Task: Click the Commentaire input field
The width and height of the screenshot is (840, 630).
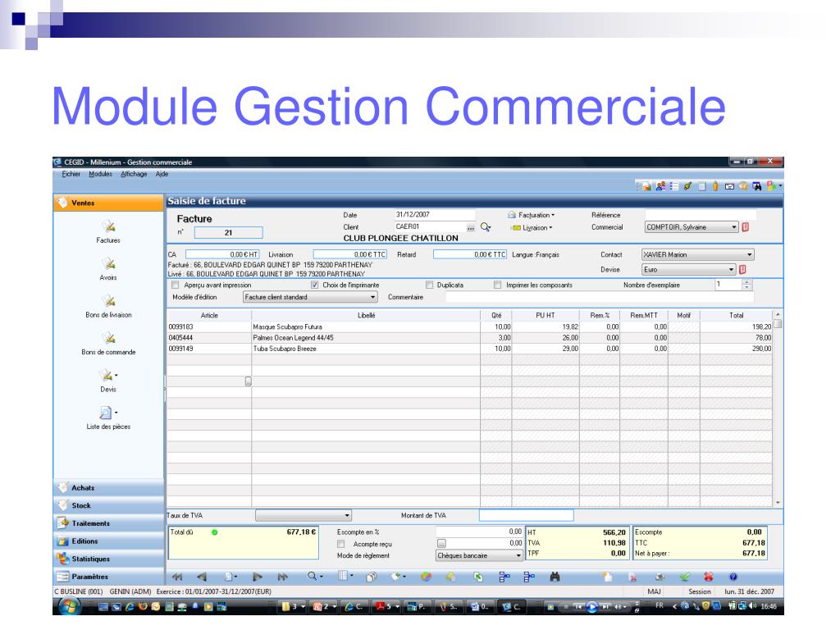Action: [x=600, y=297]
